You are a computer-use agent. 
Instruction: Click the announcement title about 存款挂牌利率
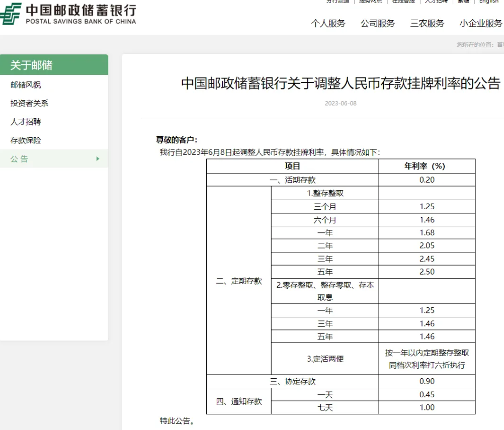pyautogui.click(x=341, y=83)
